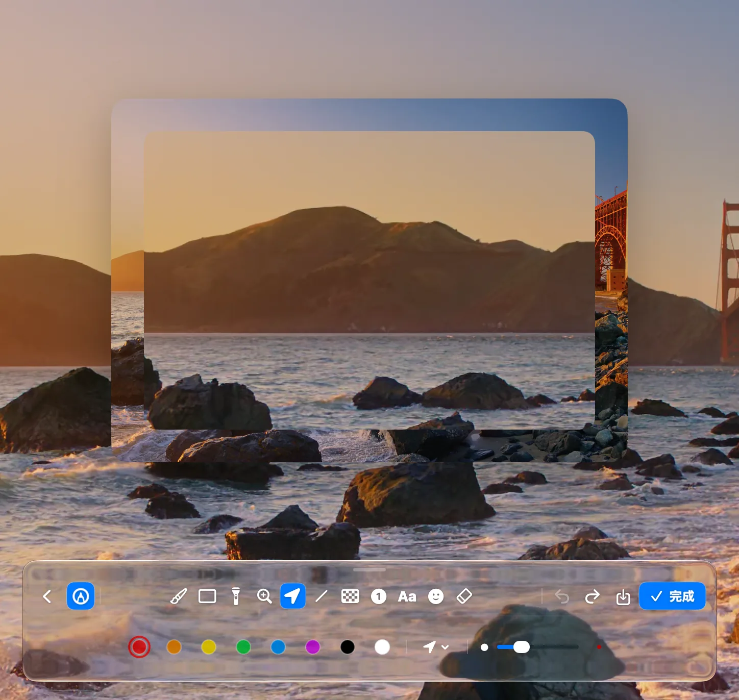Pick the magnifier zoom tool

[x=264, y=596]
